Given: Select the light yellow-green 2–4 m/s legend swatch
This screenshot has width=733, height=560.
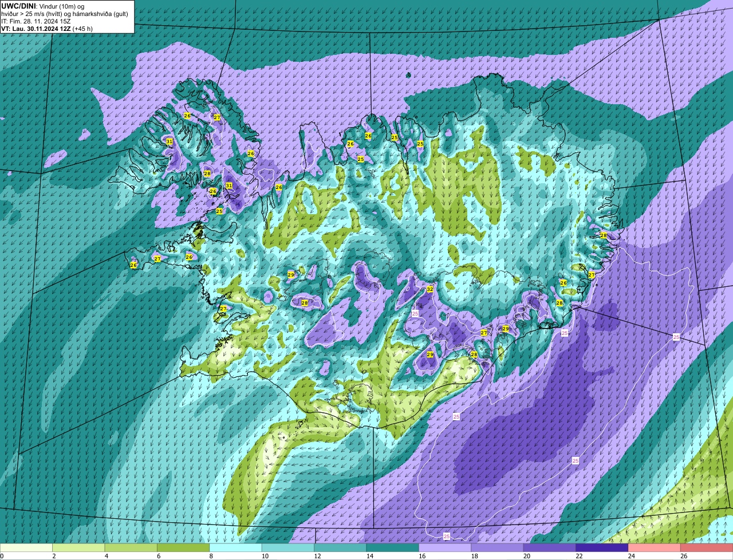Looking at the screenshot, I should pos(78,547).
